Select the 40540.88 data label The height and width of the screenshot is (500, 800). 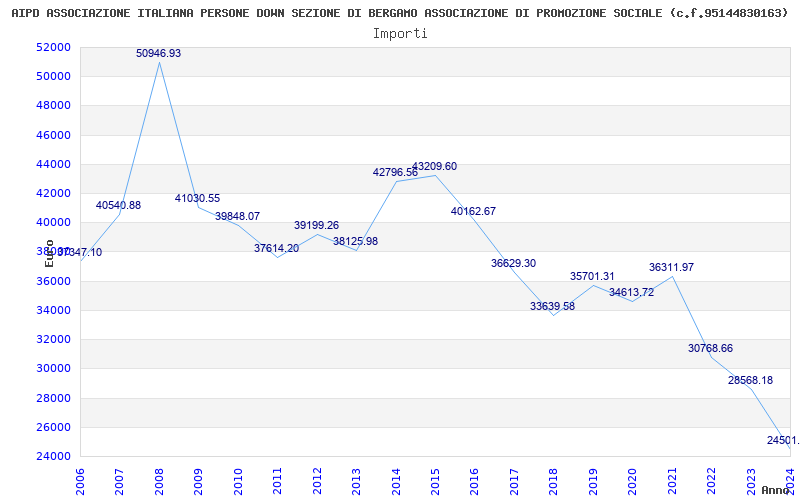[118, 205]
